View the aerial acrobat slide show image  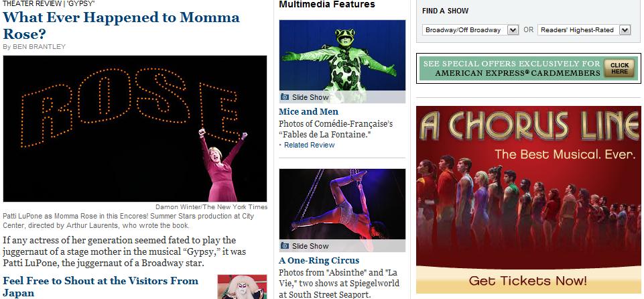click(342, 204)
